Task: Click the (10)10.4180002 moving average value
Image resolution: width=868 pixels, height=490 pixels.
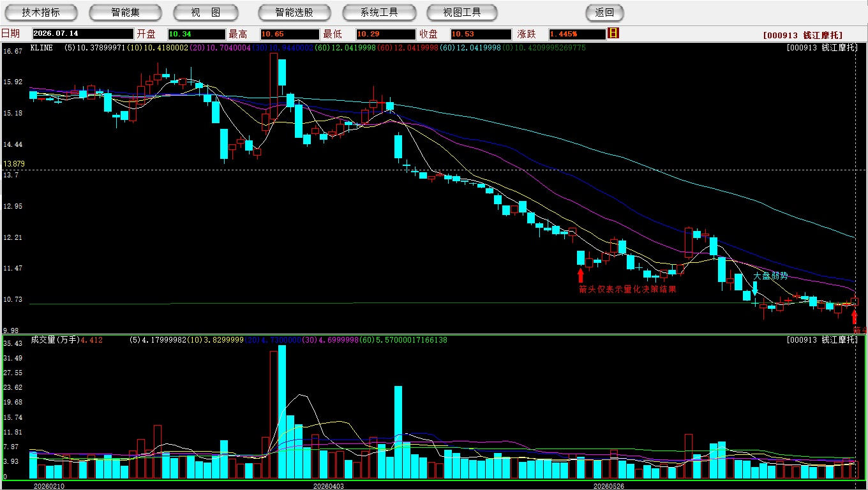Action: (157, 48)
